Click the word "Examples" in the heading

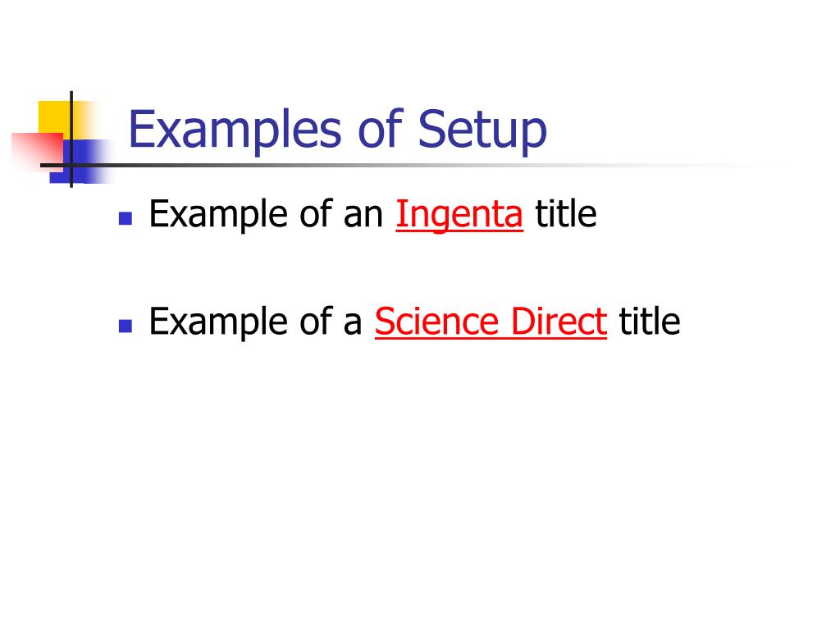click(x=235, y=130)
